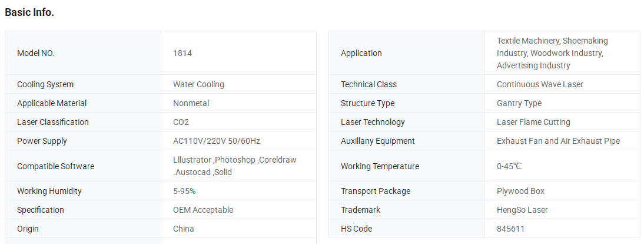Click the Applicable Material Nonmetal value
Viewport: 644px width, 244px height.
[x=191, y=103]
